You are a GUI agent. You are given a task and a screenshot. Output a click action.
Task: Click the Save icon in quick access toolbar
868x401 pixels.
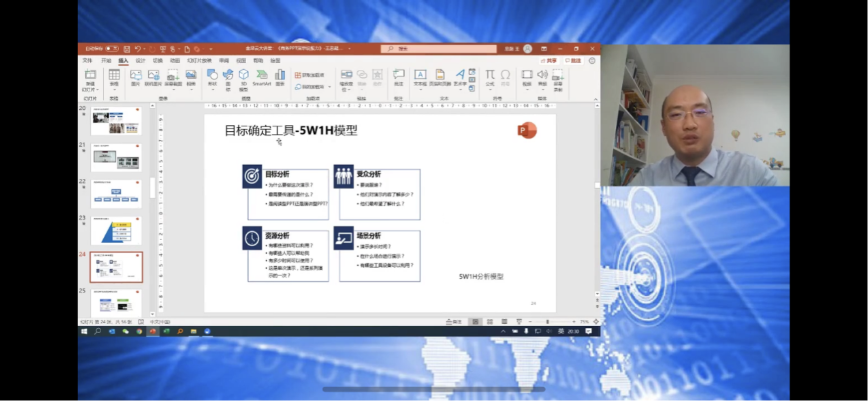(x=127, y=49)
